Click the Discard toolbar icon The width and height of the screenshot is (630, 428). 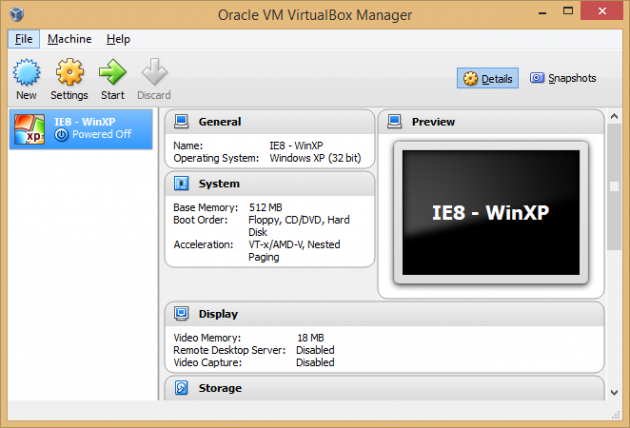pos(154,73)
